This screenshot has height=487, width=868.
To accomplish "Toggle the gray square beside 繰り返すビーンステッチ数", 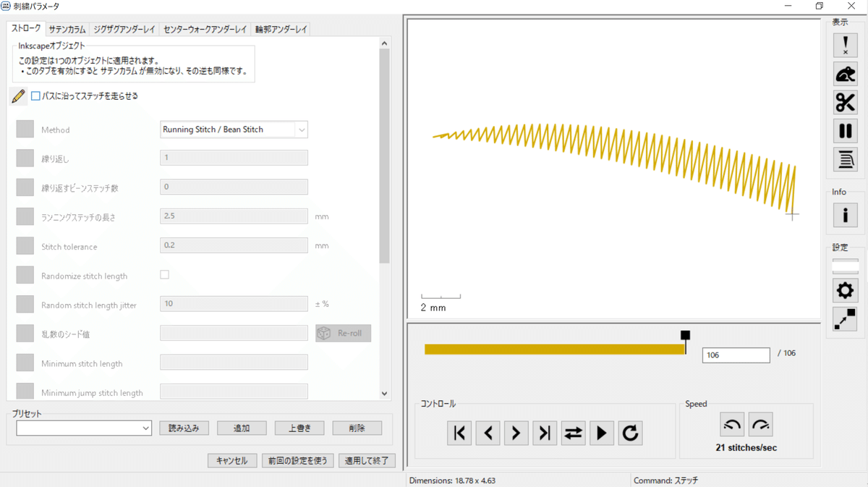I will pos(25,187).
